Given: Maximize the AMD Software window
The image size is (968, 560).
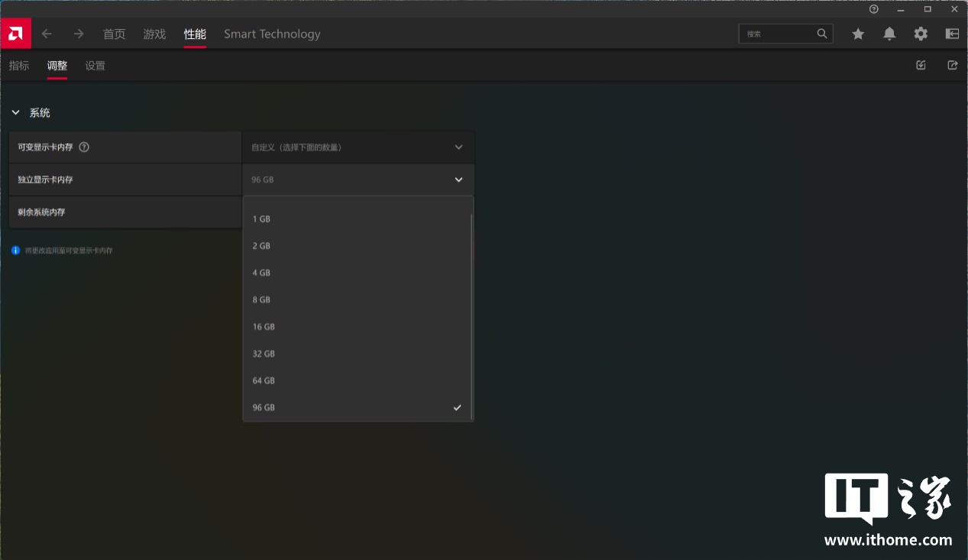Looking at the screenshot, I should pyautogui.click(x=928, y=9).
